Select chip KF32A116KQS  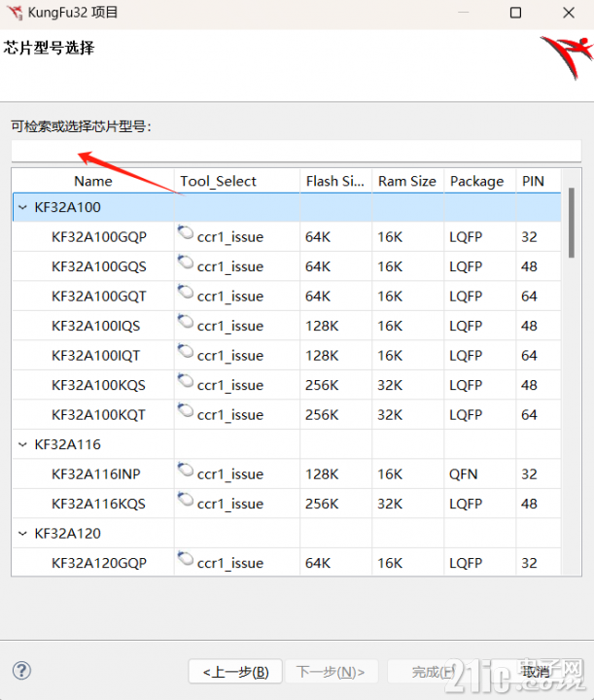click(98, 504)
